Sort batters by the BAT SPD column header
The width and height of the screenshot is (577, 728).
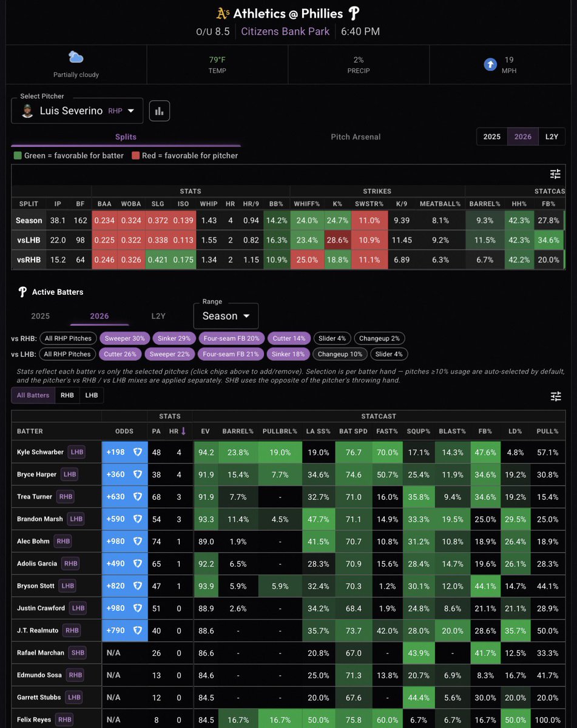click(x=352, y=431)
